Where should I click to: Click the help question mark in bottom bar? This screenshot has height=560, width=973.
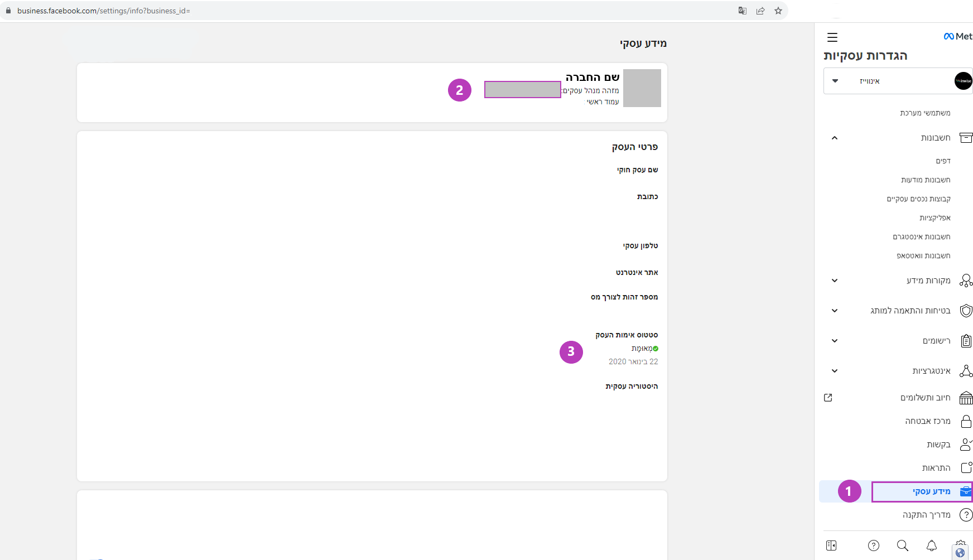click(x=873, y=545)
